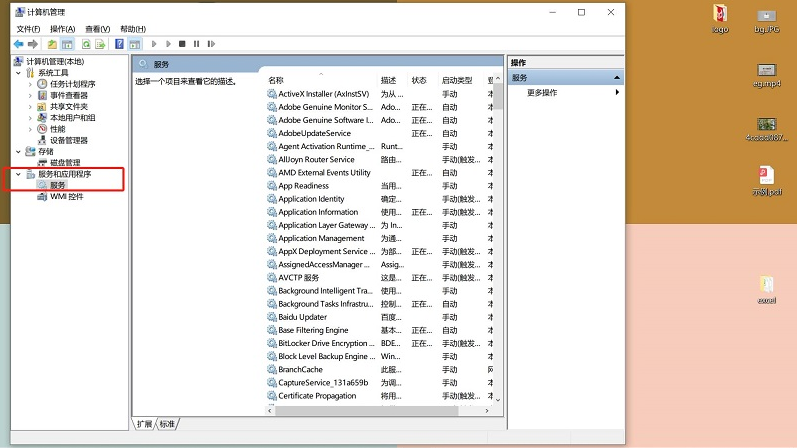Expand the 事件查看器 tree node
The height and width of the screenshot is (448, 797).
point(30,96)
